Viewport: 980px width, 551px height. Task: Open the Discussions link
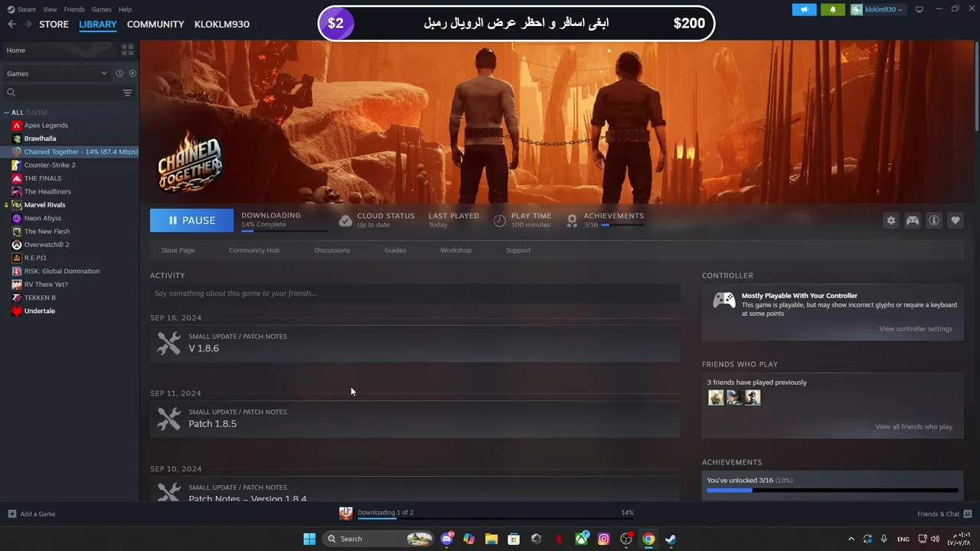332,250
